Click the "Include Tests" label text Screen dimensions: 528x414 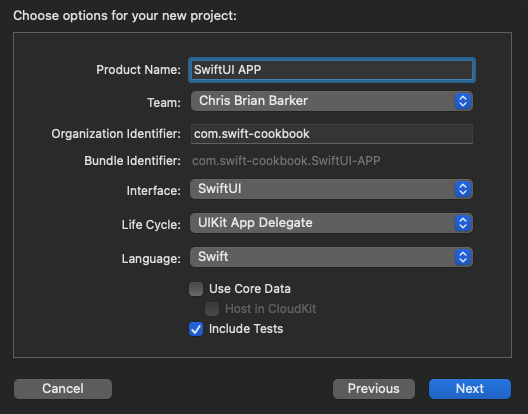[x=246, y=329]
